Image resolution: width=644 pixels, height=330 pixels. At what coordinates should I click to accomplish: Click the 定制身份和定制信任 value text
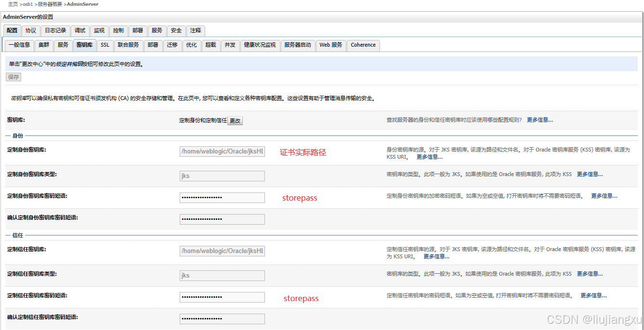[203, 121]
